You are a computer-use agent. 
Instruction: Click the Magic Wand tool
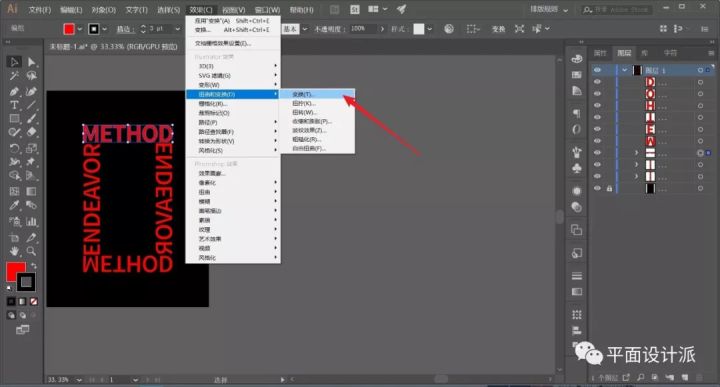pos(14,76)
